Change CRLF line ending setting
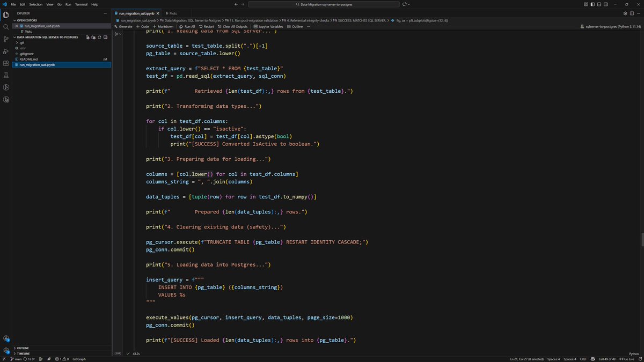Screen dimensions: 644x362 coord(584,359)
